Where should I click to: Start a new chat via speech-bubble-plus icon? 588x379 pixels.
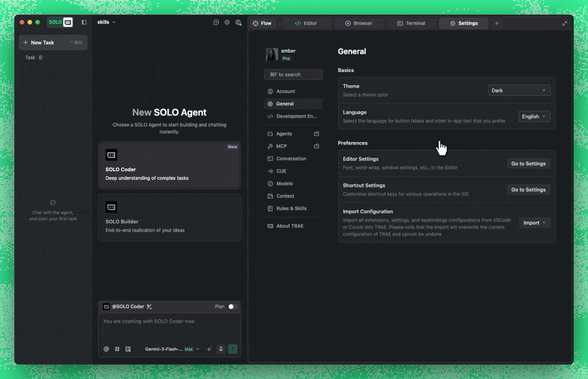(216, 23)
